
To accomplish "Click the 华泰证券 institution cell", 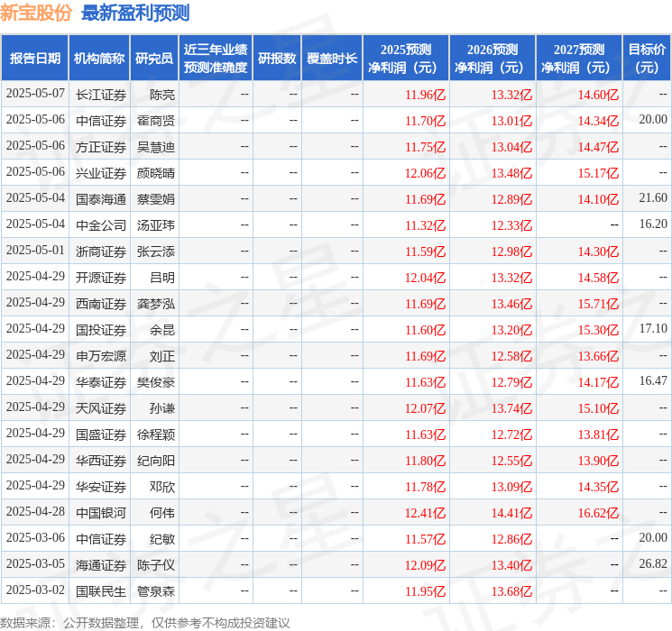I will pyautogui.click(x=101, y=382).
